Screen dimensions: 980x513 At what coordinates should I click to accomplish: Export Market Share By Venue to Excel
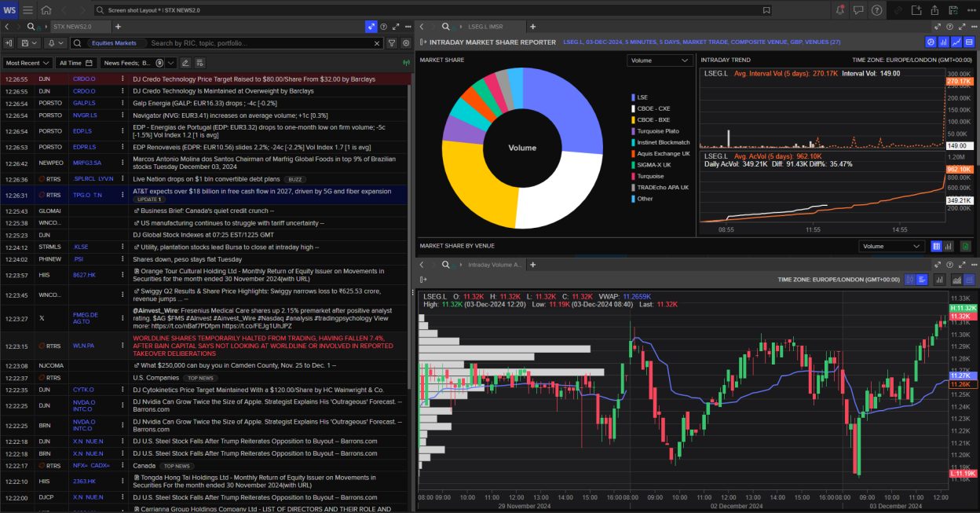pyautogui.click(x=966, y=246)
